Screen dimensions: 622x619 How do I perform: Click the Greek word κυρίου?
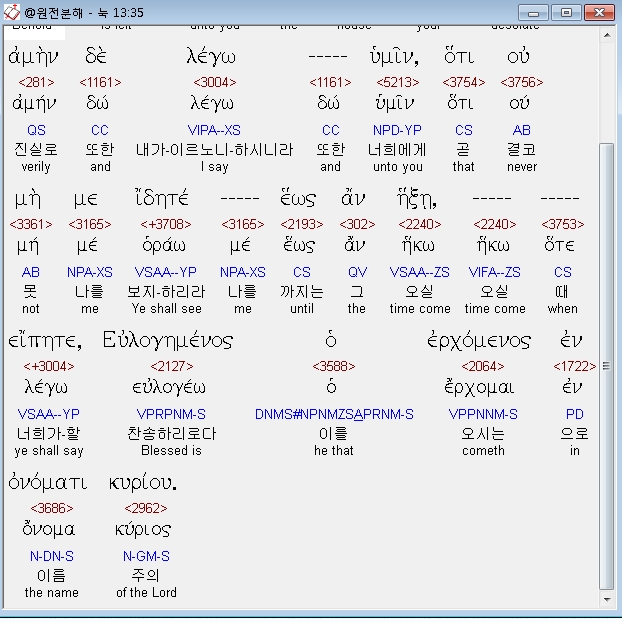coord(143,483)
